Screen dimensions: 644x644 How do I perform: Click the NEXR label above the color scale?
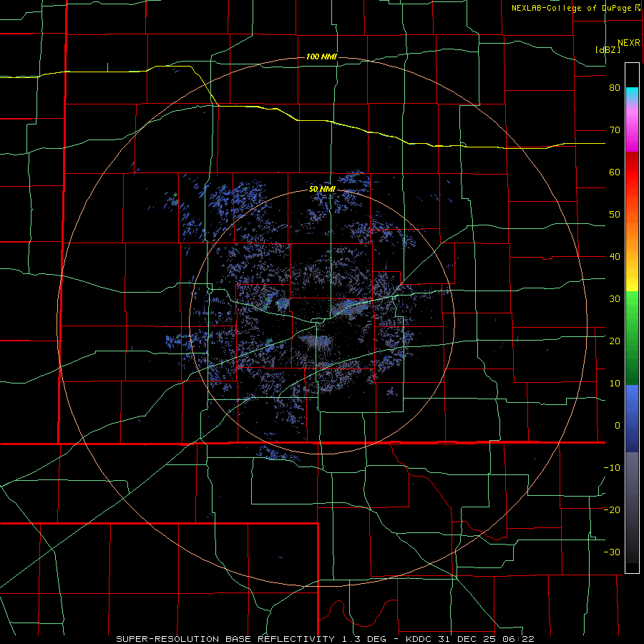click(x=628, y=43)
